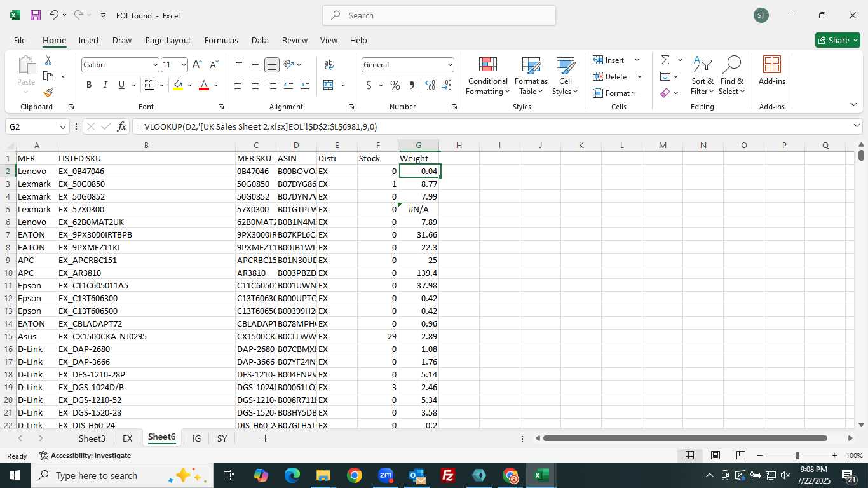This screenshot has height=488, width=868.
Task: Undo the last action
Action: [x=53, y=15]
